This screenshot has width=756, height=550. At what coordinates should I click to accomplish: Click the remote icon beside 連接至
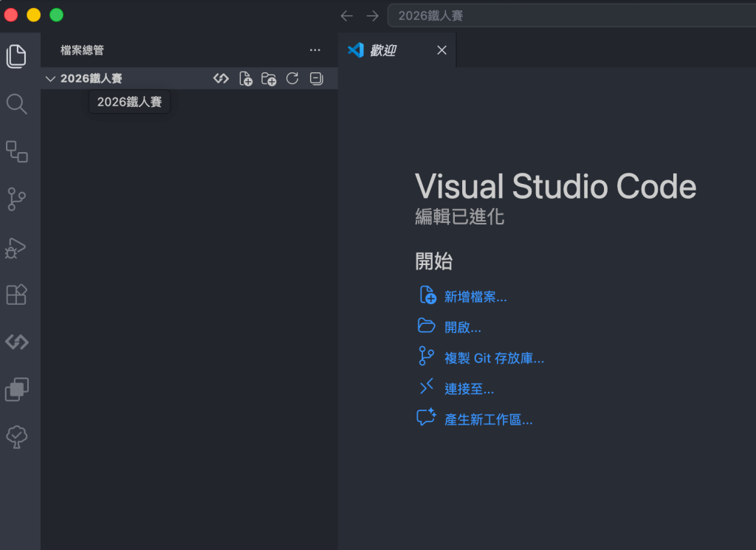(426, 386)
